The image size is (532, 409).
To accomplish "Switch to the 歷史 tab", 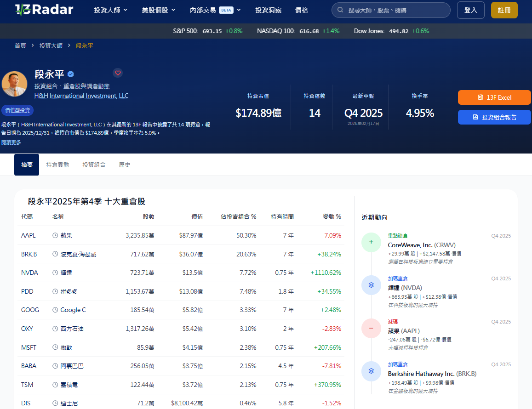I will pyautogui.click(x=125, y=165).
